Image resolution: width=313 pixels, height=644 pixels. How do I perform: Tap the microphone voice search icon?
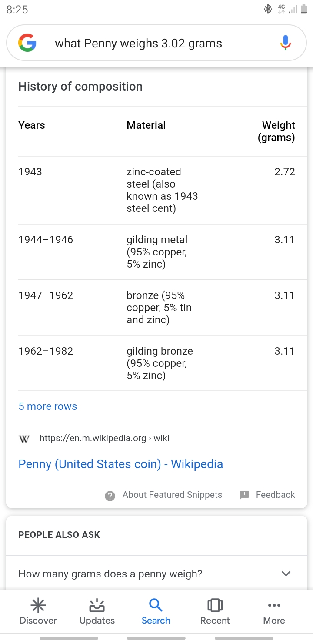point(285,43)
